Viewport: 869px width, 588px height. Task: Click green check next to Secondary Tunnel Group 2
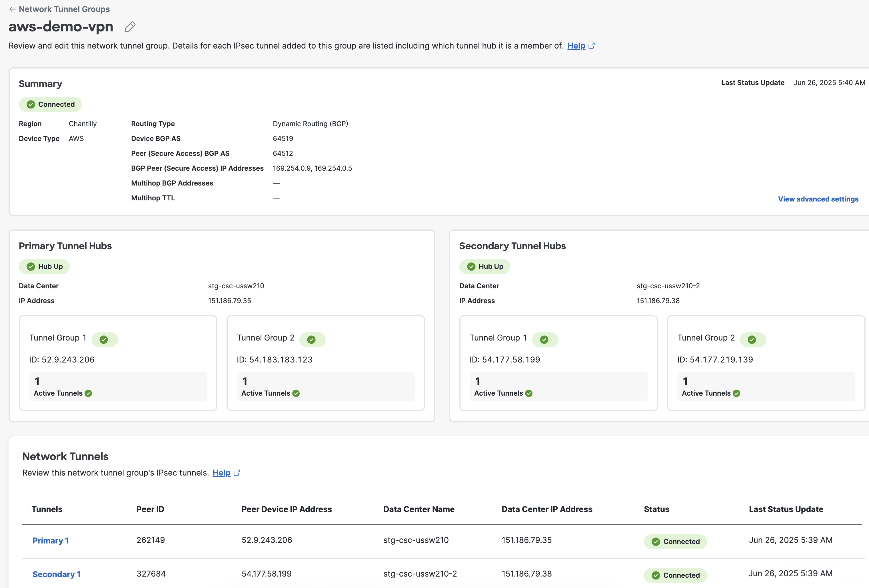(x=752, y=340)
